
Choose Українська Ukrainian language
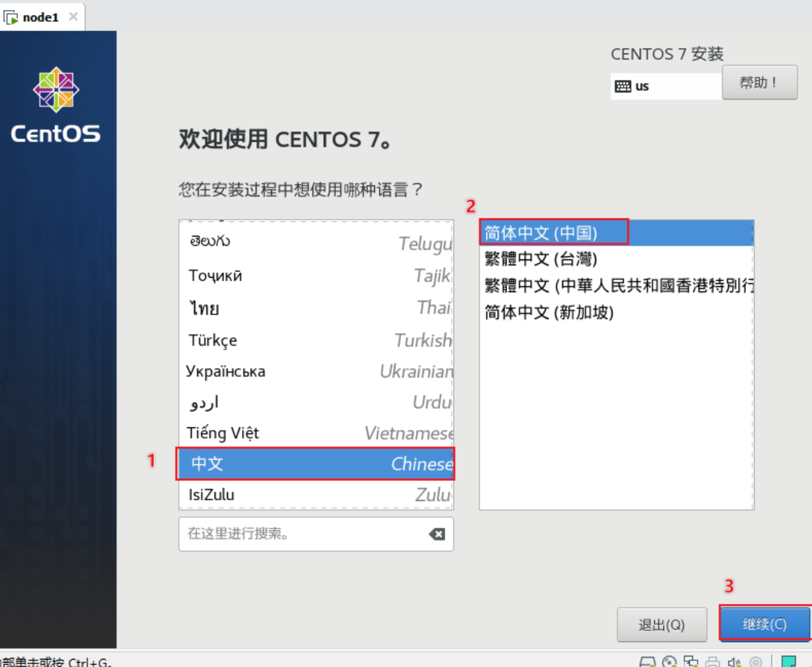316,371
